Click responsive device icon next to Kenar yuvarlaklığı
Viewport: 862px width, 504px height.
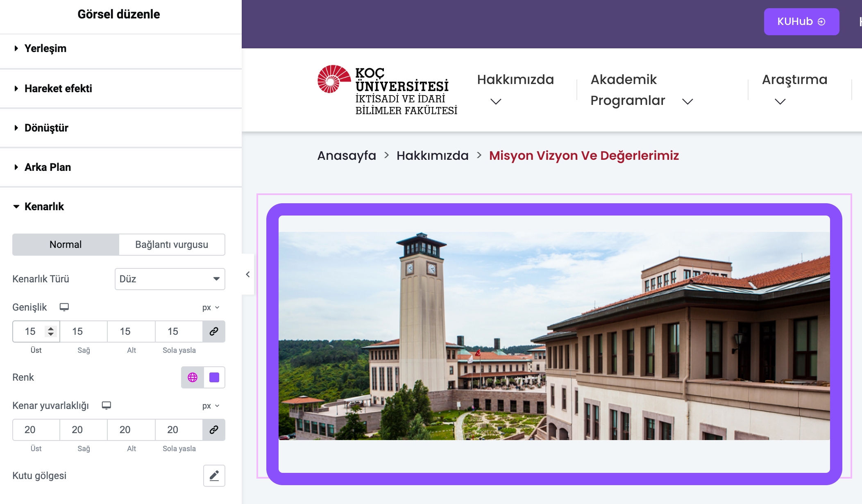107,406
